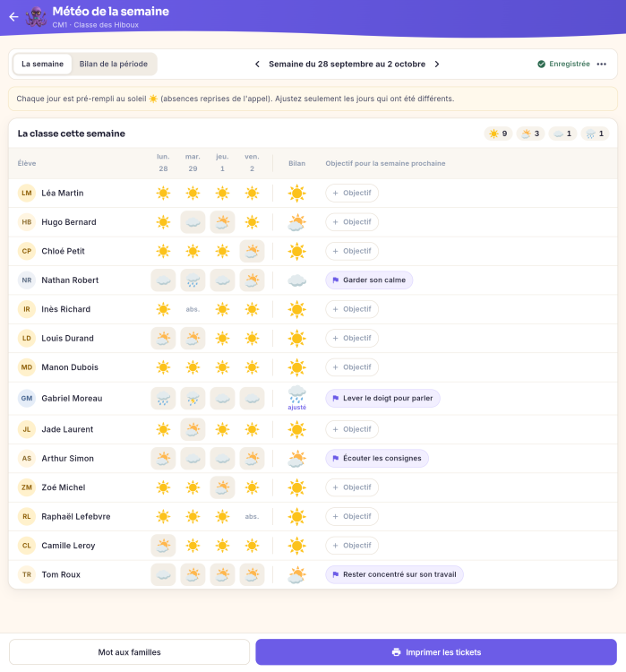The width and height of the screenshot is (626, 672).
Task: Add an objective for Hugo Bernard
Action: click(352, 222)
